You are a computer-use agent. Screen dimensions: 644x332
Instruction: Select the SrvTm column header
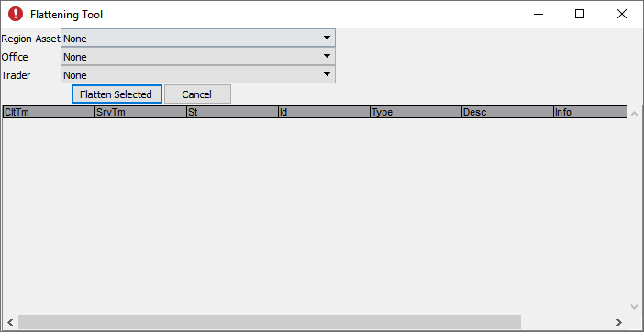click(x=141, y=112)
